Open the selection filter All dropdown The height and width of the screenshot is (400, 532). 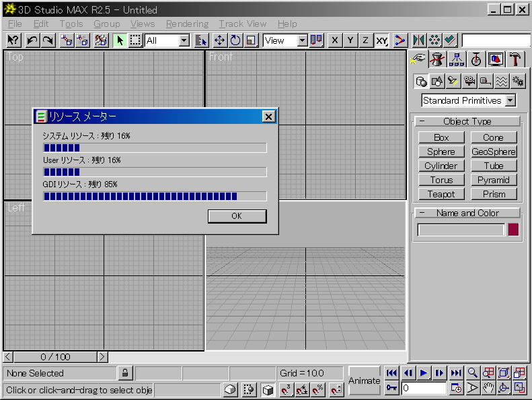point(184,41)
